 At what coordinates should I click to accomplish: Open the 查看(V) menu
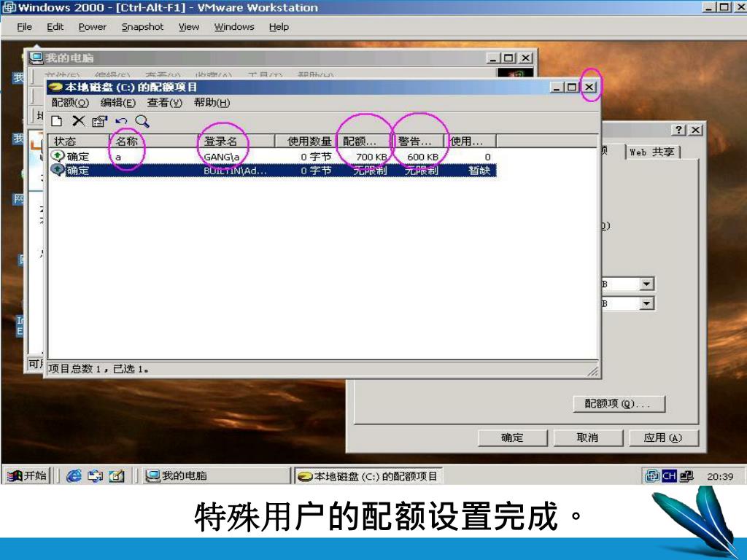coord(164,103)
